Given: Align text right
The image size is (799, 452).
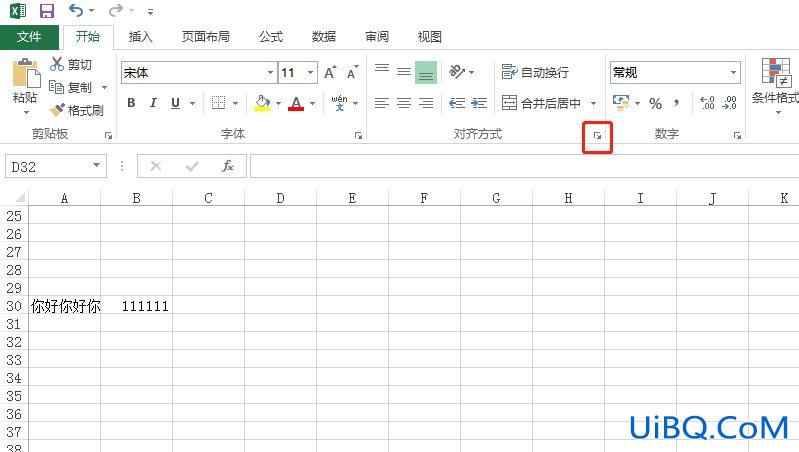Looking at the screenshot, I should click(x=426, y=103).
